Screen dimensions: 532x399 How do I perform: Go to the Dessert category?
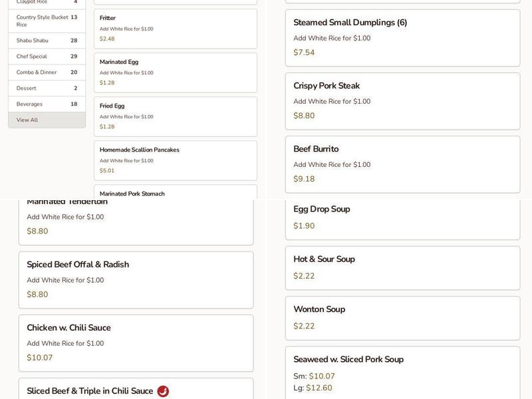[x=47, y=88]
